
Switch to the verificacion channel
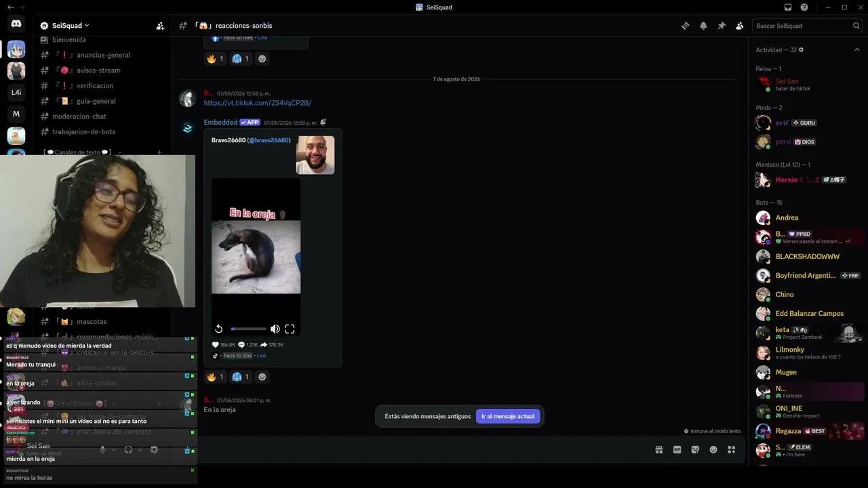tap(104, 85)
